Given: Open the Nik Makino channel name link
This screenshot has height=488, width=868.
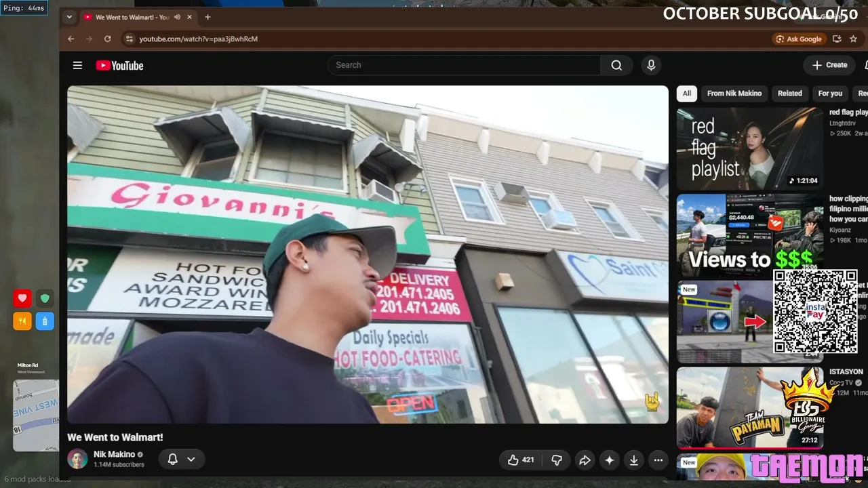Looking at the screenshot, I should [114, 454].
